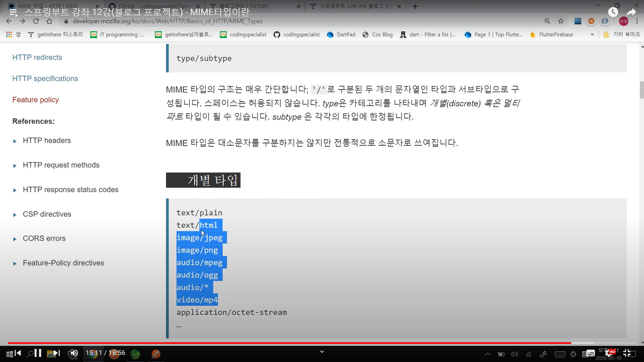
Task: Skip to the next video
Action: point(57,353)
